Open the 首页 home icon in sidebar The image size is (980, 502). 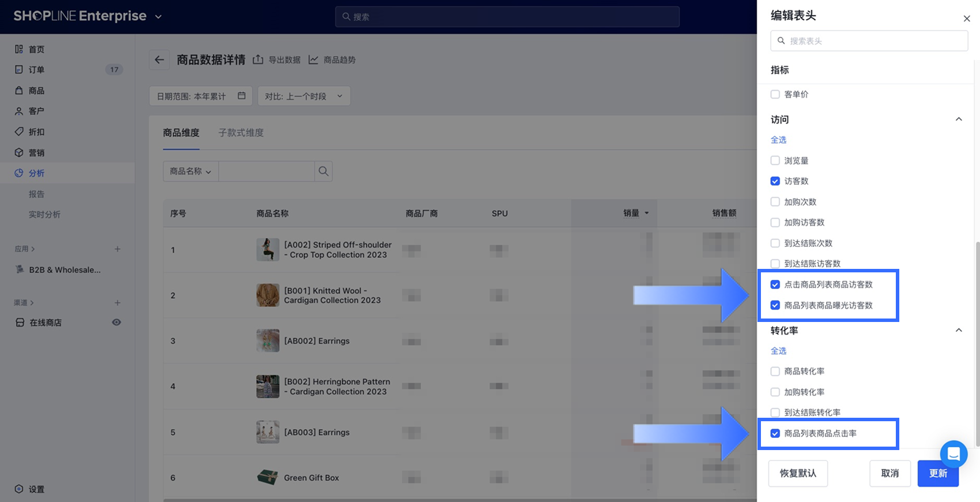tap(19, 49)
